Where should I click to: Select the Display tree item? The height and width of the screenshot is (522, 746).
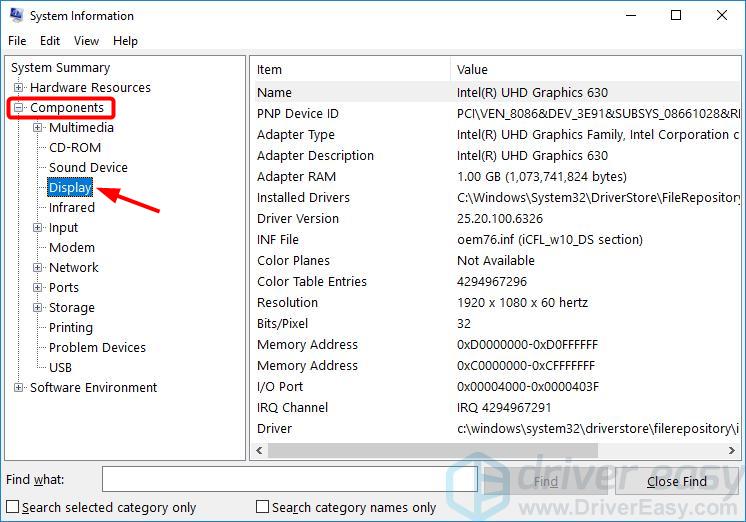click(70, 188)
